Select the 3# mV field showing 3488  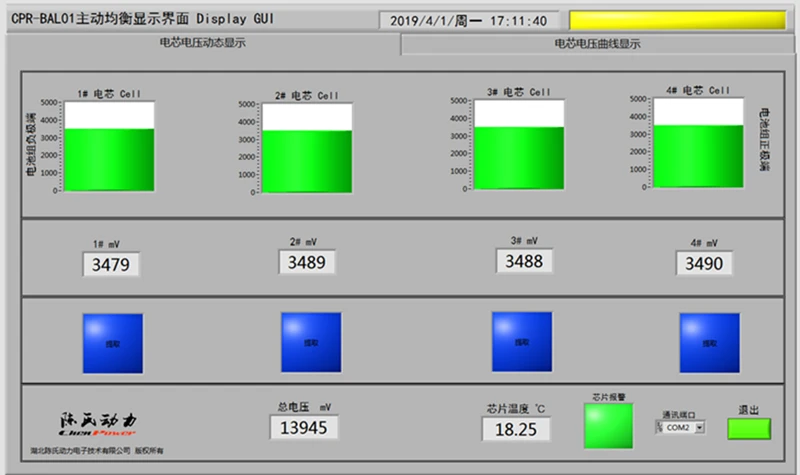coord(524,261)
